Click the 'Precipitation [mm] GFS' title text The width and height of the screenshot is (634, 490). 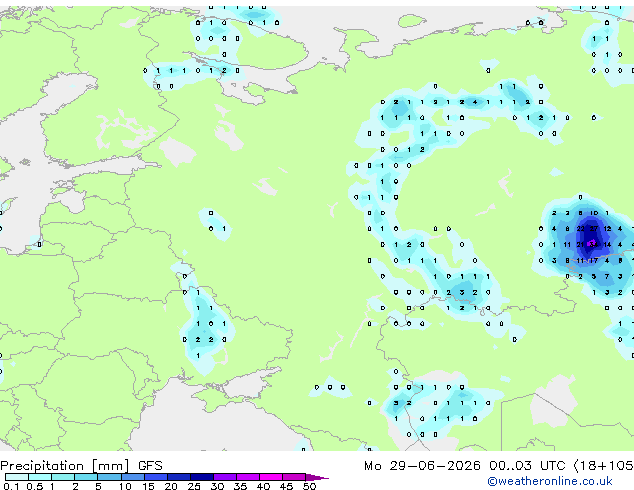pyautogui.click(x=81, y=466)
